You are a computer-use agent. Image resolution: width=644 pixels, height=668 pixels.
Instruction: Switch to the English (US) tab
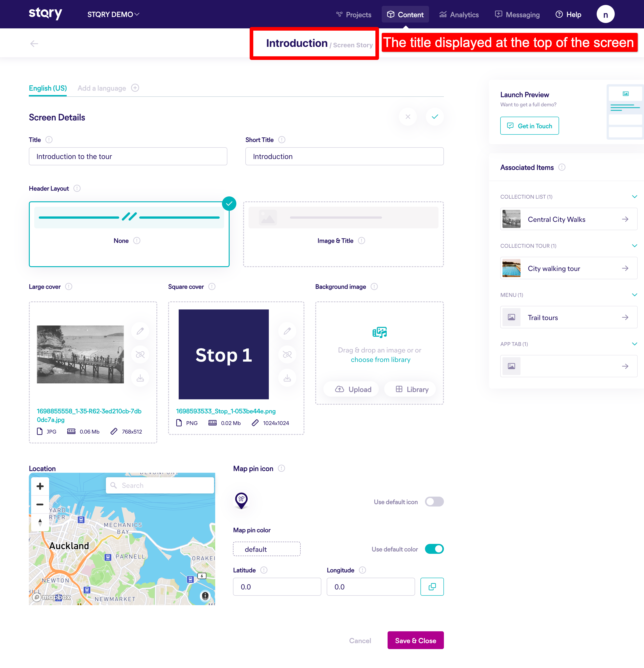click(48, 88)
